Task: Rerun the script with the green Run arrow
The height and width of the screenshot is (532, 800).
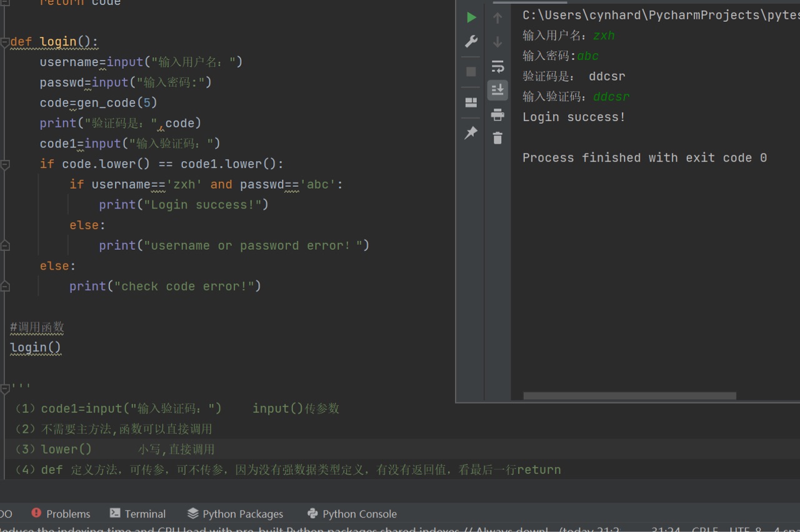Action: [x=471, y=17]
